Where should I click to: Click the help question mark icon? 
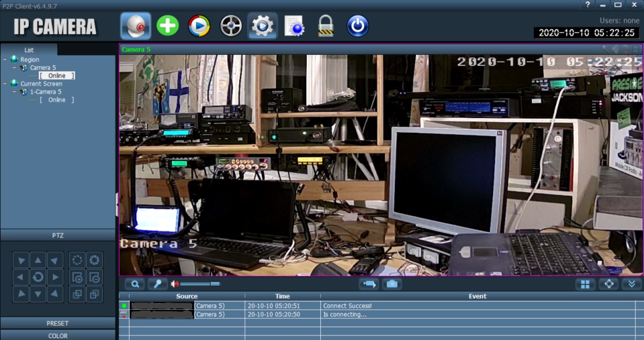pos(588,5)
